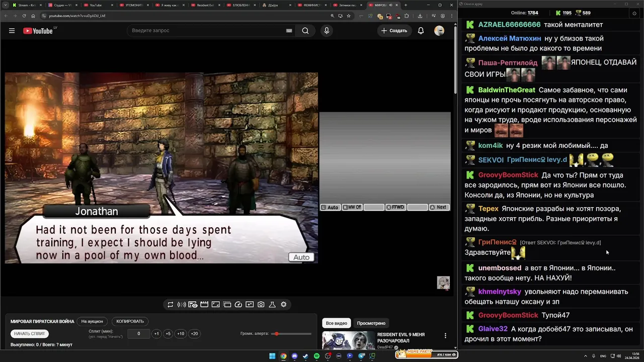Screen dimensions: 644x362
Task: Click the username khmelnytsky in chat
Action: [500, 292]
